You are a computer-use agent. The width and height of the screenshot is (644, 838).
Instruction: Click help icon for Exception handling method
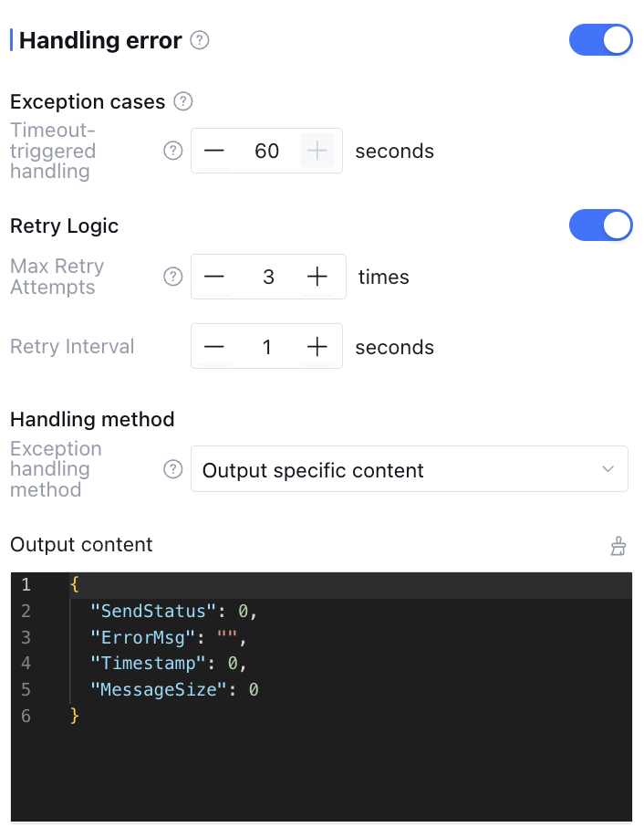[172, 469]
